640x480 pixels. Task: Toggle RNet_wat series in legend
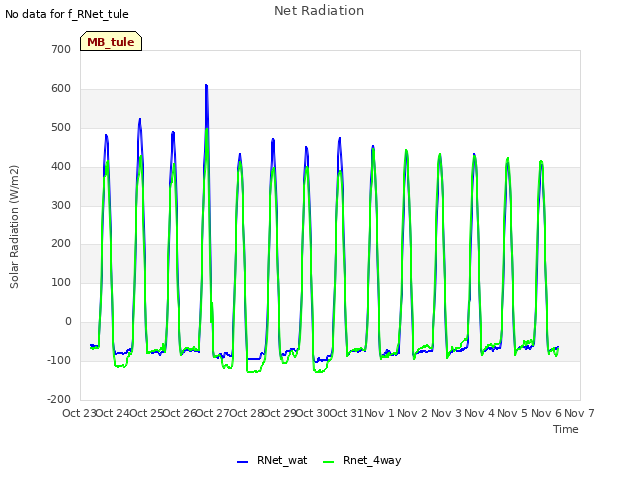click(282, 460)
